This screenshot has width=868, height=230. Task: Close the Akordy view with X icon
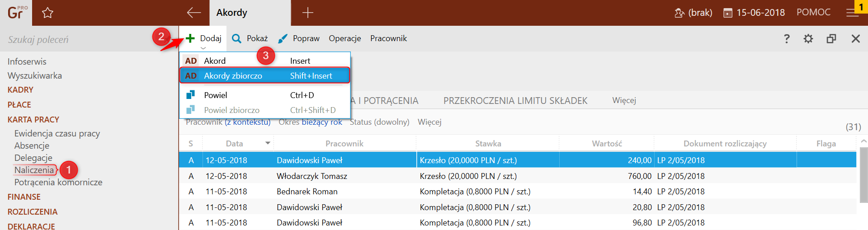pos(856,38)
